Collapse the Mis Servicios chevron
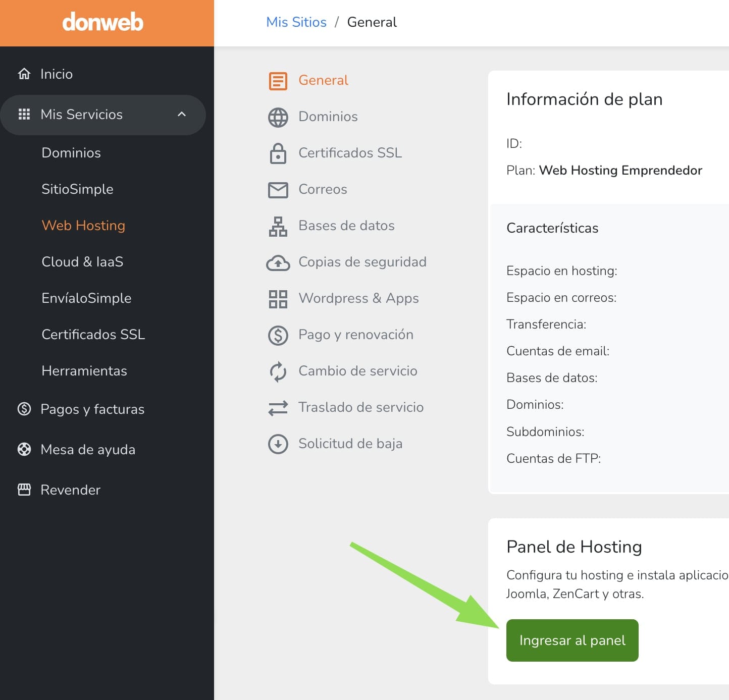Screen dimensions: 729x700 [x=182, y=114]
